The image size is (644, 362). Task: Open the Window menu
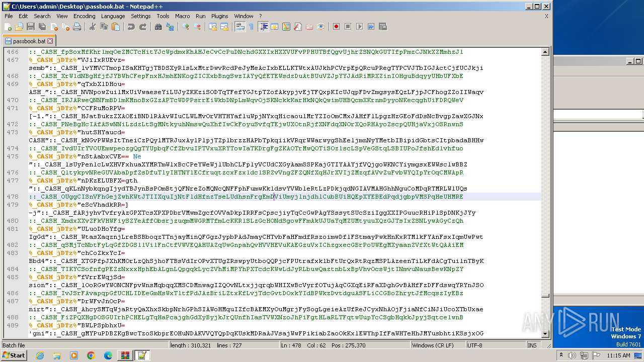point(244,16)
